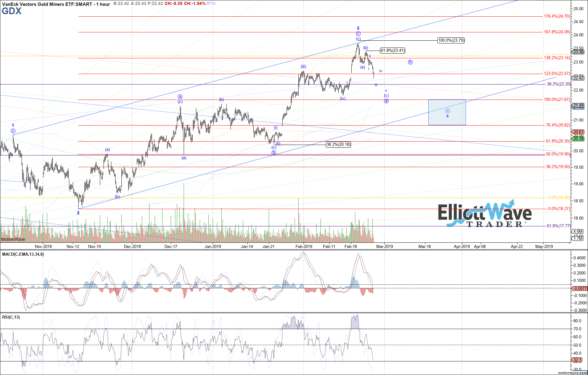Click the boxed 100.0%(23.79) retracement label
This screenshot has width=588, height=375.
pos(451,40)
